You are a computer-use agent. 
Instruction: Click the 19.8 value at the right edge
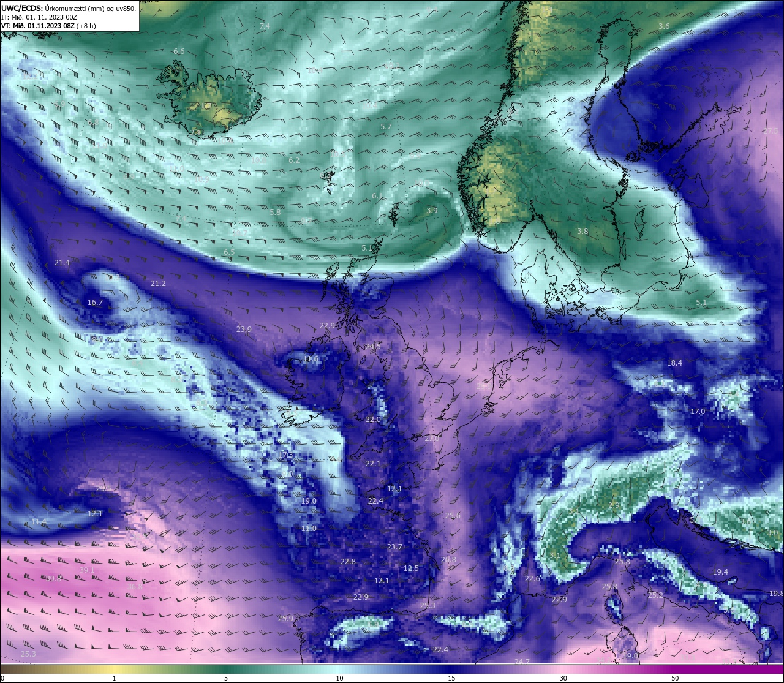coord(776,594)
